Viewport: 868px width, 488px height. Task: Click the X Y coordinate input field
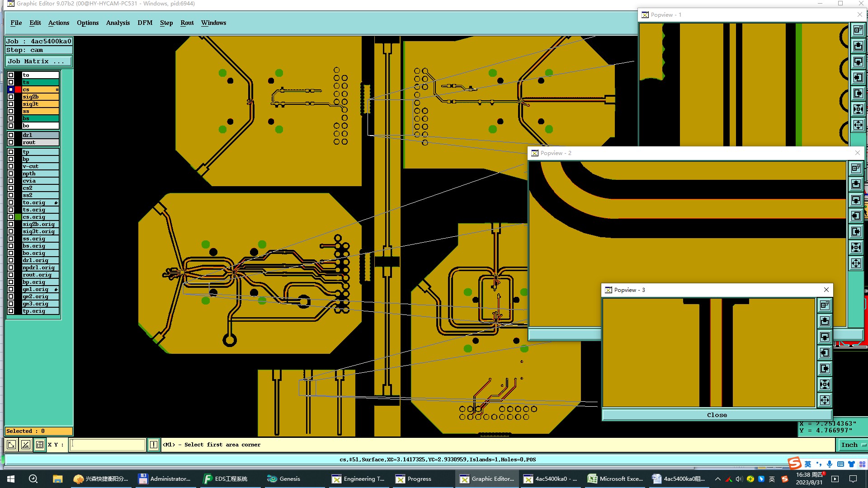(108, 445)
